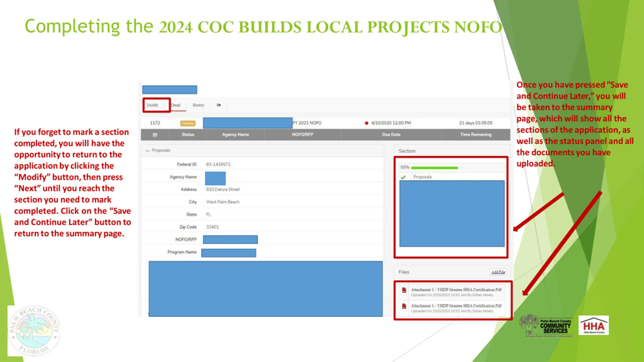Click the state value FL
Image resolution: width=644 pixels, height=362 pixels.
click(x=209, y=214)
